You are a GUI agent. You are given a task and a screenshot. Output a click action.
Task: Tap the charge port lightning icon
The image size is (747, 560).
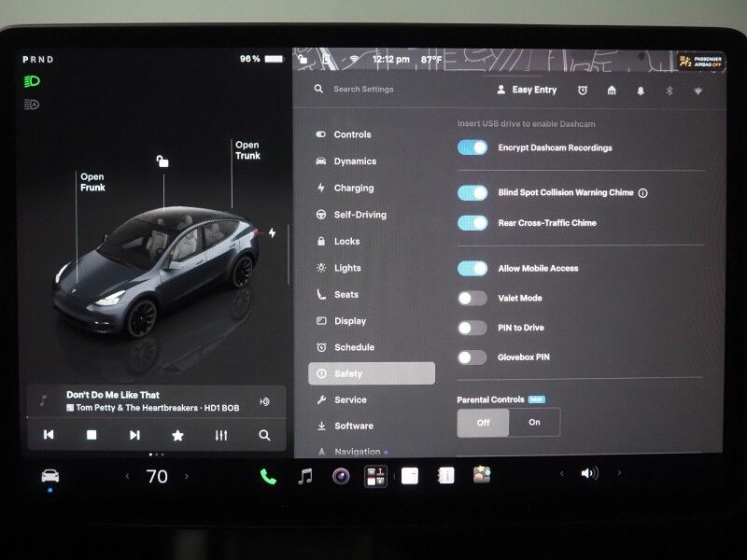click(272, 232)
